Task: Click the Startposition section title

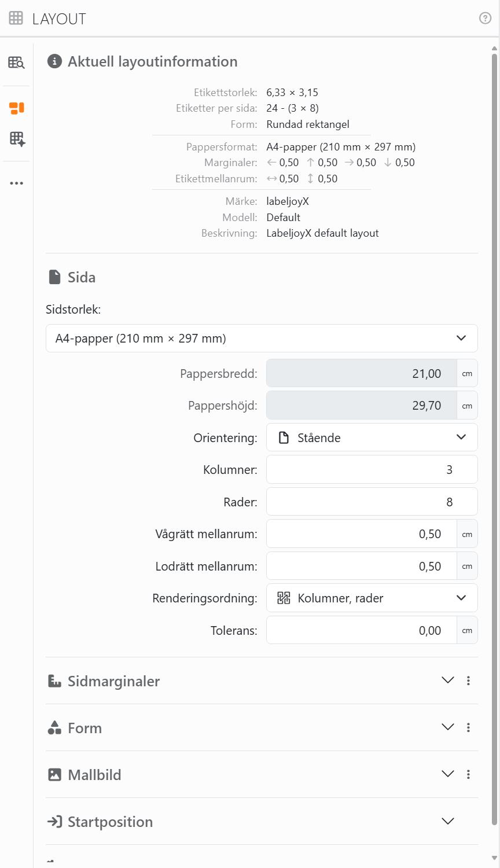Action: click(111, 822)
